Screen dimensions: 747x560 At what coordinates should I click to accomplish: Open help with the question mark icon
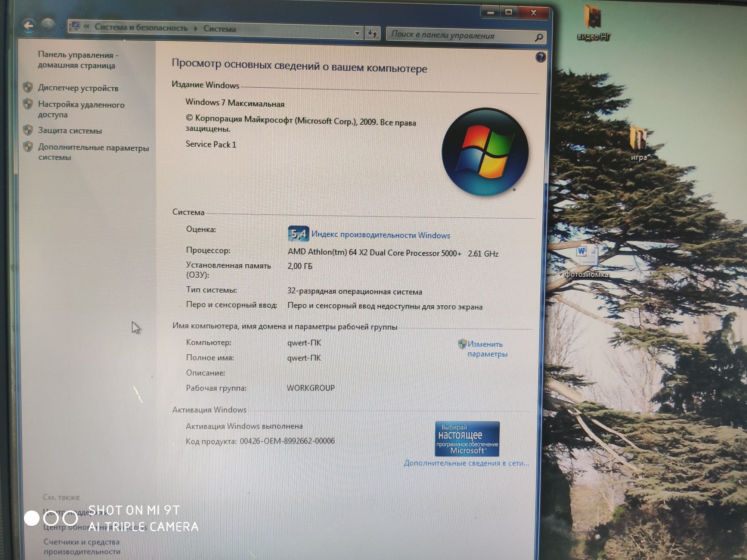coord(540,57)
